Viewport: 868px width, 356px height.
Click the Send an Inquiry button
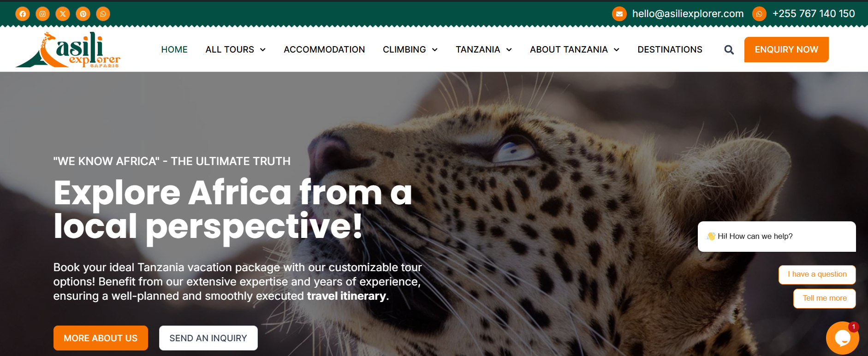click(208, 338)
